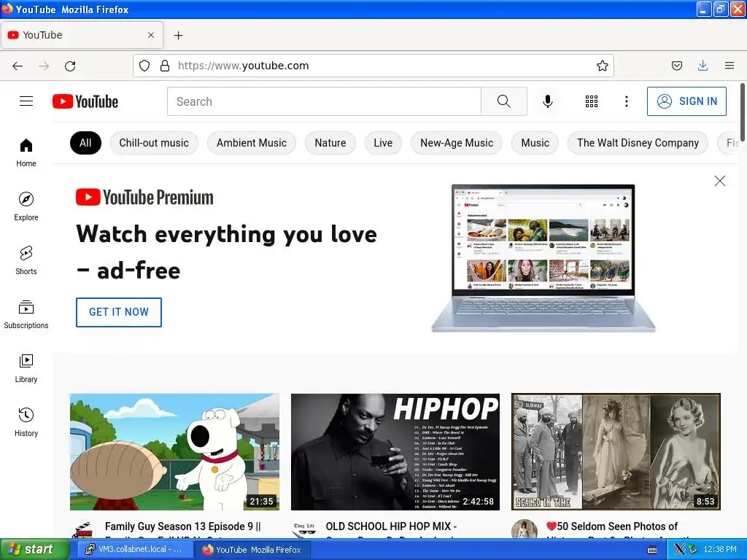Image resolution: width=747 pixels, height=560 pixels.
Task: Open the HIPHOP mix video thumbnail
Action: [395, 451]
